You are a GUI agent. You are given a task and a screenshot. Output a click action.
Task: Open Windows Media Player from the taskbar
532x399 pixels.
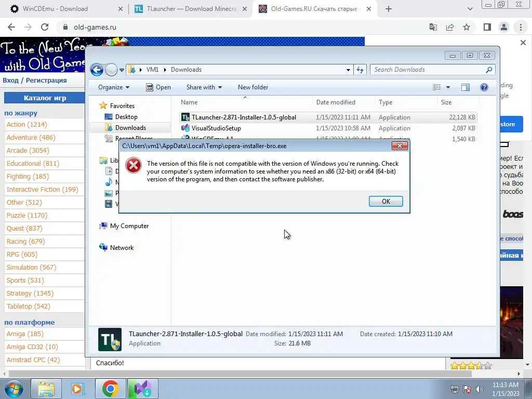click(x=77, y=389)
